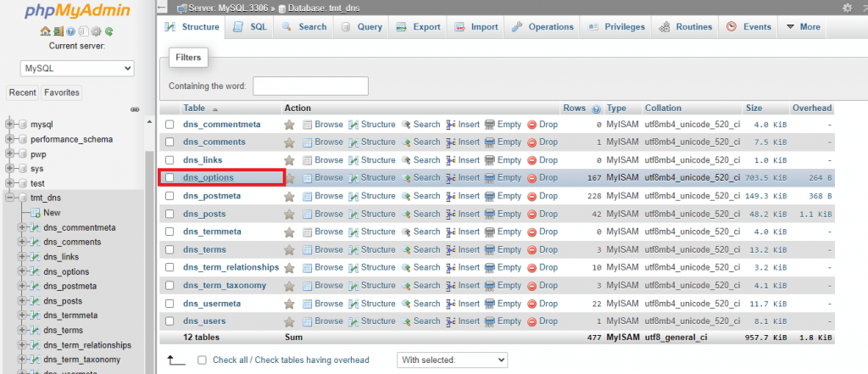Open the Privileges tab

coord(617,26)
